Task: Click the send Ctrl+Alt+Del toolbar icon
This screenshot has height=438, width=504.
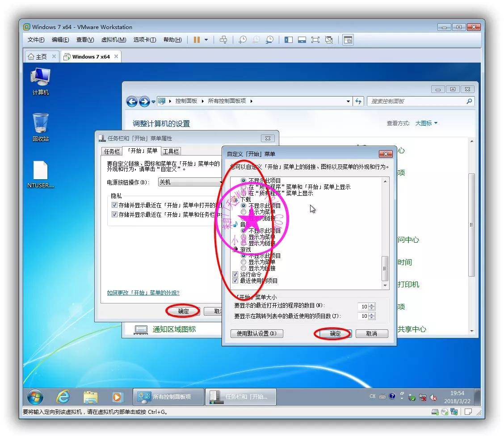Action: [224, 40]
